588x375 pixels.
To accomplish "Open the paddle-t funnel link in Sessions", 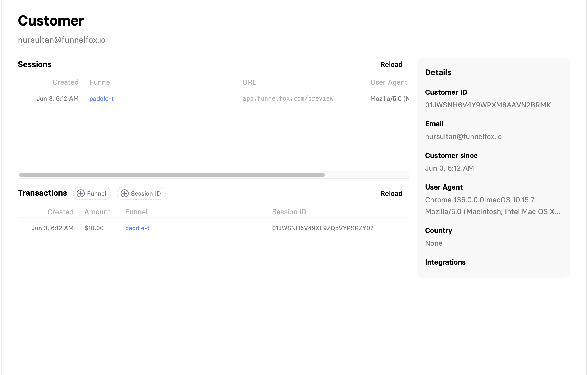I will [102, 99].
